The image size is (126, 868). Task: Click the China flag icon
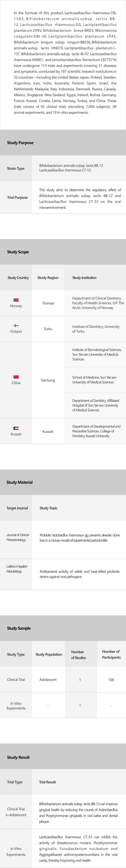[x=16, y=377]
